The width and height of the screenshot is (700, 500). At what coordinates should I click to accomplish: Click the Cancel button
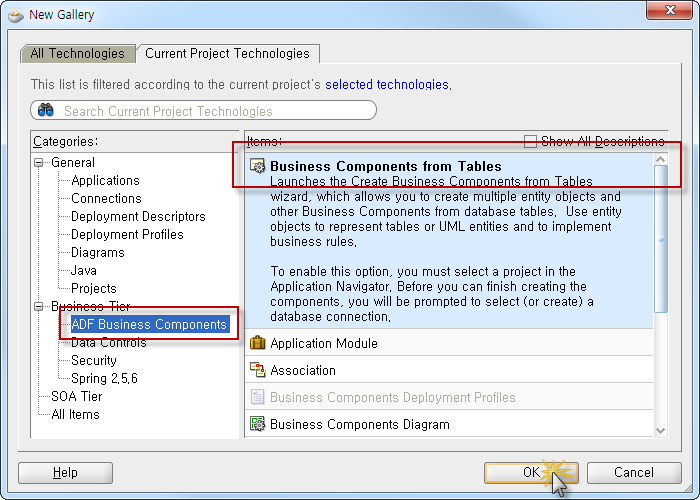coord(634,472)
